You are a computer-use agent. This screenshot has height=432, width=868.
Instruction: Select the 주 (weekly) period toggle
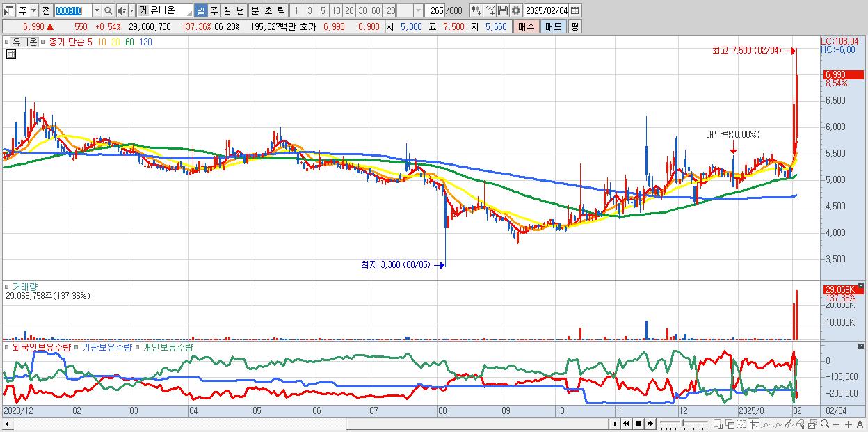click(x=214, y=10)
